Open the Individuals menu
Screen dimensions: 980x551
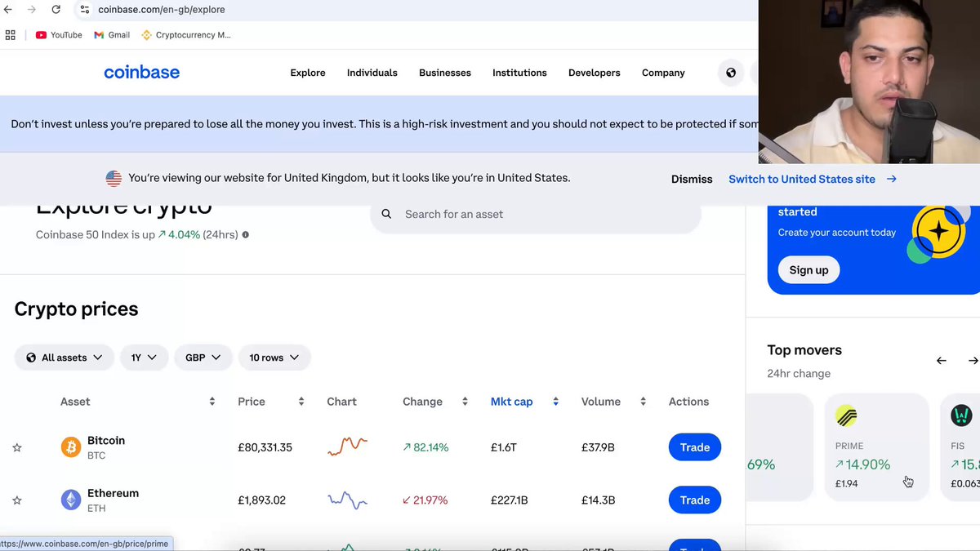tap(372, 73)
